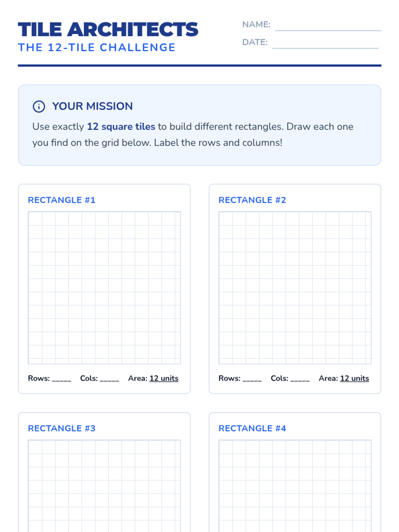
Task: Click the Tile Architects title
Action: [x=108, y=30]
